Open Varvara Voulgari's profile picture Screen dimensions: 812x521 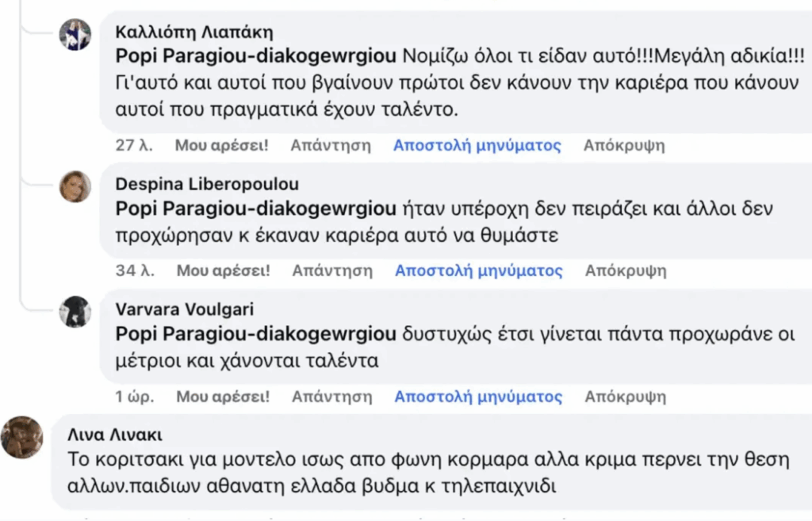(75, 315)
